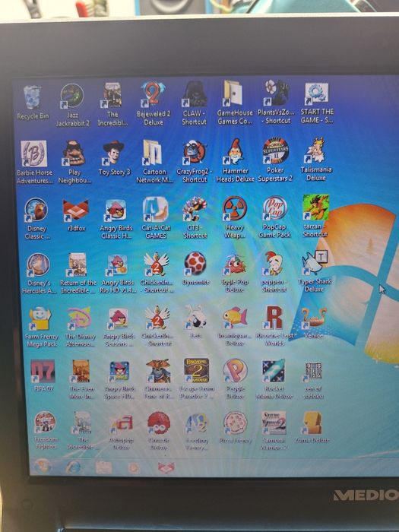Open Windows Media Player from taskbar

tap(134, 468)
